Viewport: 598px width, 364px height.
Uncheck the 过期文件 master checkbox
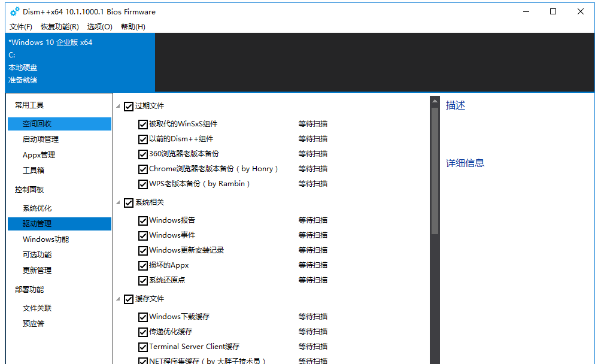[128, 106]
